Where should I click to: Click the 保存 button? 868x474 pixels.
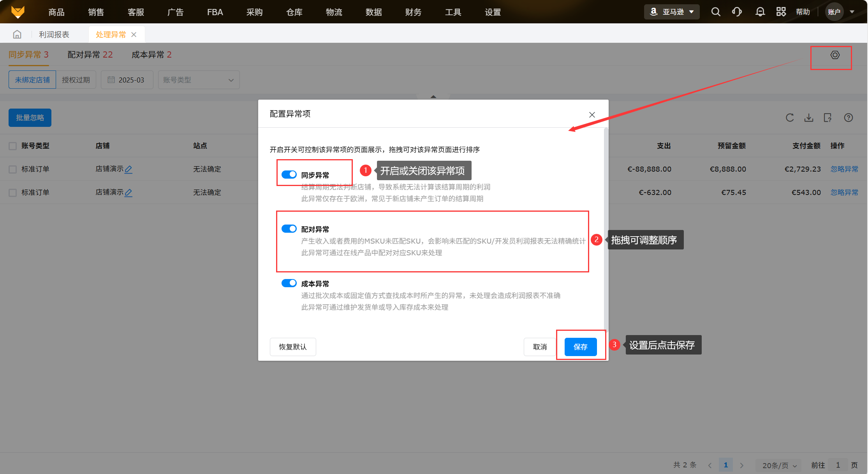tap(580, 347)
